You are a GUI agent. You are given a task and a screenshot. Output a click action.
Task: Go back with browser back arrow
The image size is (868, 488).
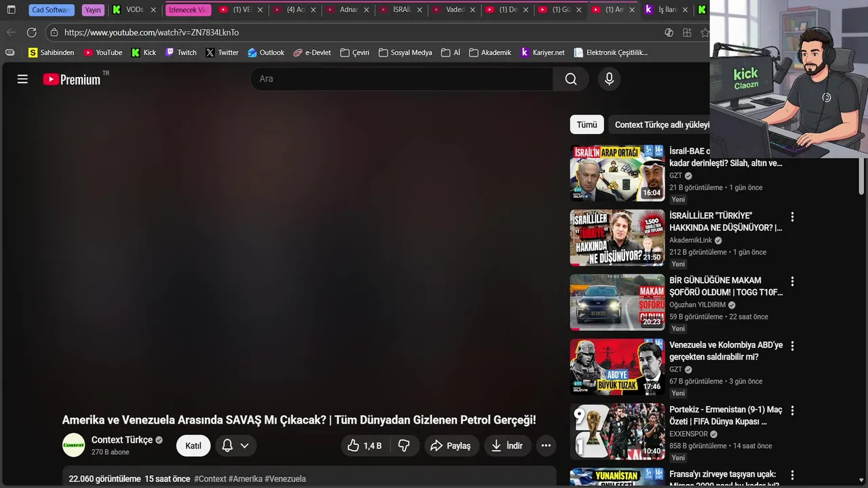(x=11, y=33)
